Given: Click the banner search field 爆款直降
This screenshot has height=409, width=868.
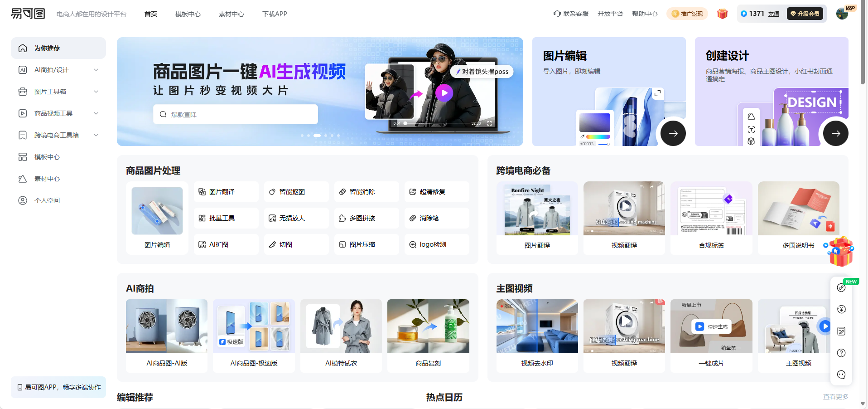Looking at the screenshot, I should pos(236,114).
